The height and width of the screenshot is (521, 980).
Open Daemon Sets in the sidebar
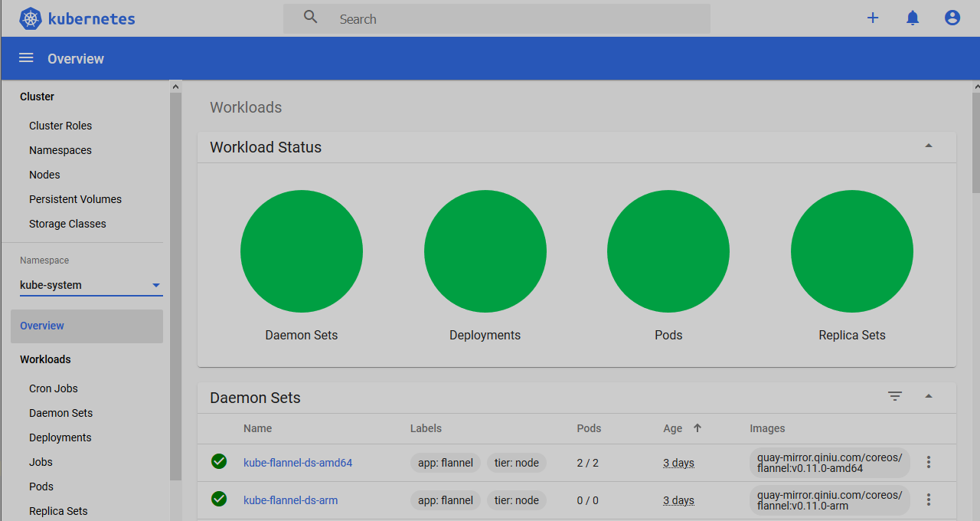point(60,413)
